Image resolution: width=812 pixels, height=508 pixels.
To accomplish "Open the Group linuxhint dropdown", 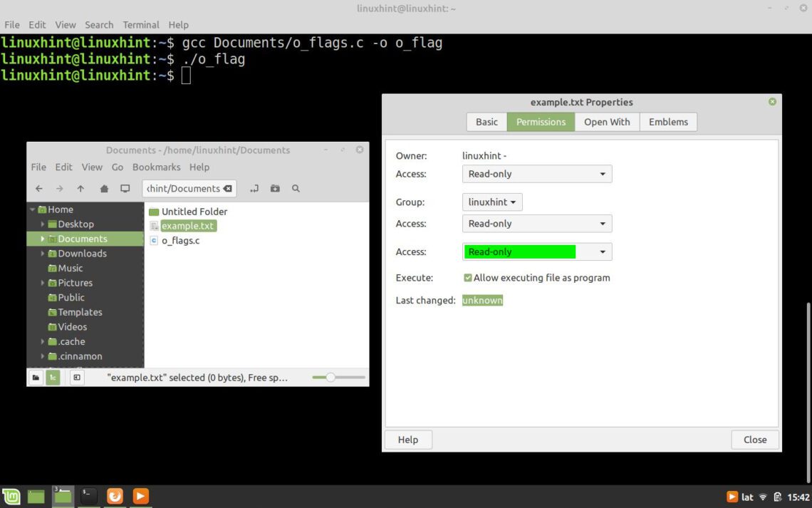I will click(x=491, y=202).
